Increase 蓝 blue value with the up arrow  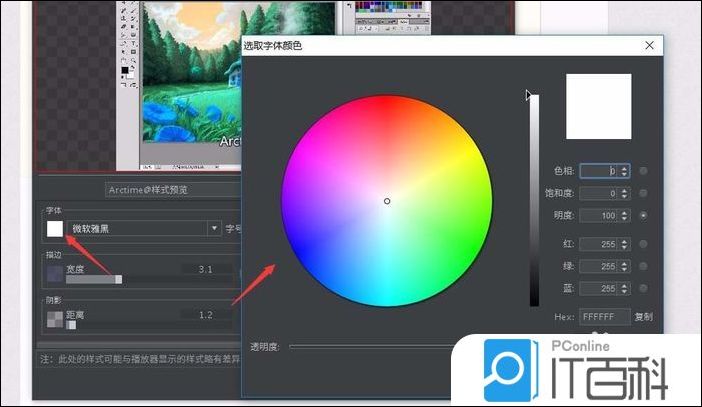(x=625, y=285)
